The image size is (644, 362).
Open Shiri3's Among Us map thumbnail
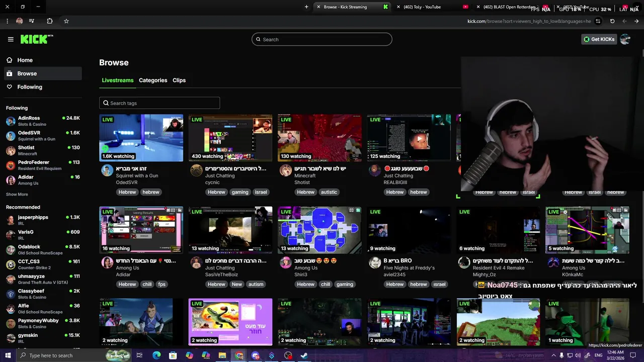point(319,230)
